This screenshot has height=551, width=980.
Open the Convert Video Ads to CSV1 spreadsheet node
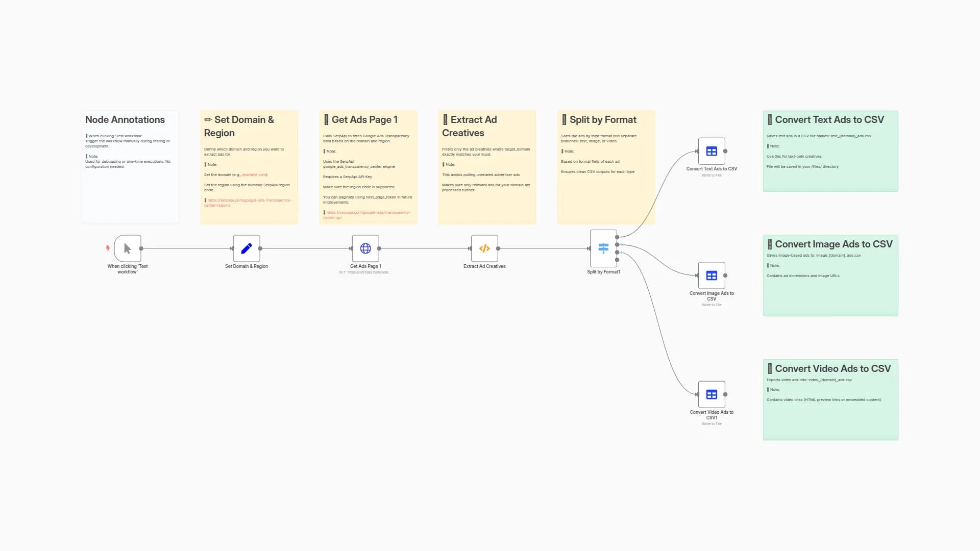point(712,394)
